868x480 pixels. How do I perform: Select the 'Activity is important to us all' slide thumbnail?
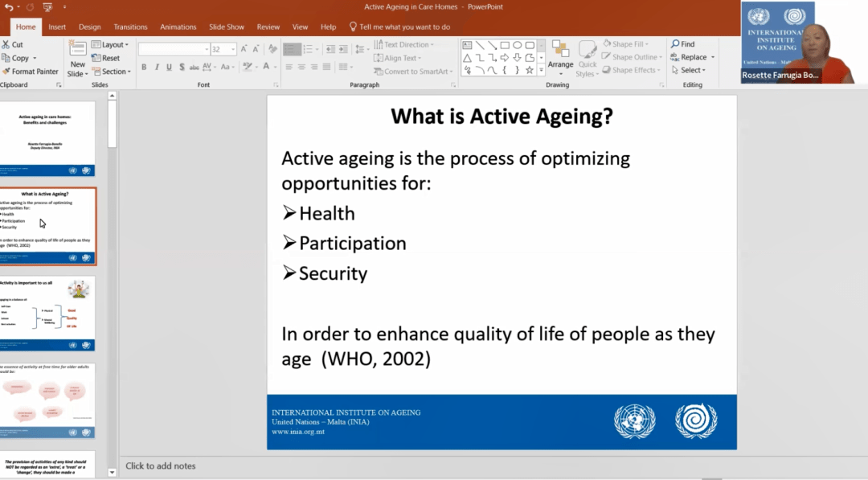pyautogui.click(x=48, y=313)
